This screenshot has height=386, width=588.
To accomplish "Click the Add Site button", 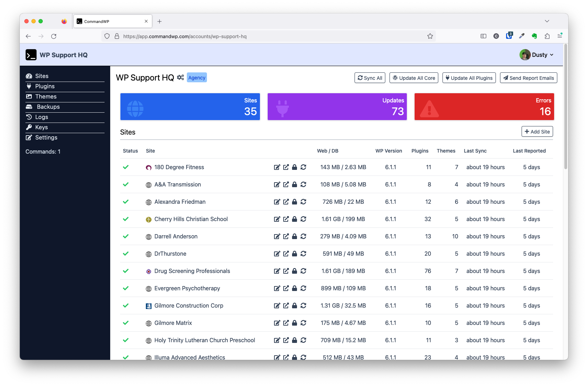I will [537, 131].
